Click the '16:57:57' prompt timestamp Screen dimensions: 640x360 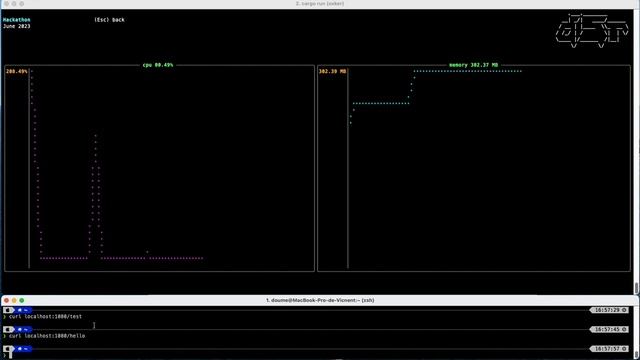coord(608,349)
